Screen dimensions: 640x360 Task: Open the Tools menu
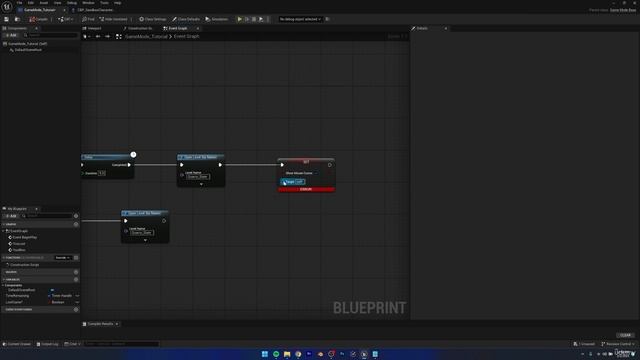(x=104, y=3)
